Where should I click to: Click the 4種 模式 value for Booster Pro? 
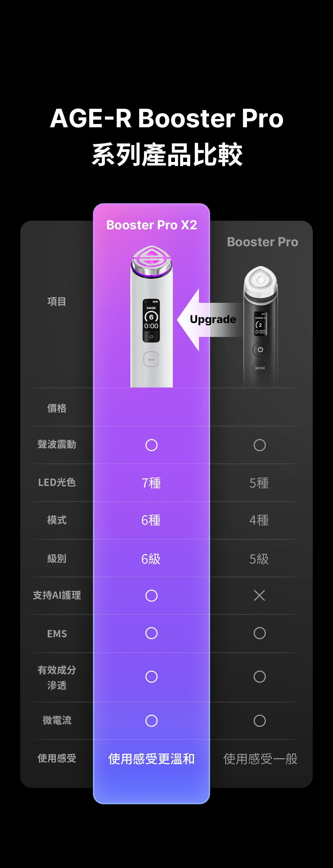pyautogui.click(x=259, y=520)
